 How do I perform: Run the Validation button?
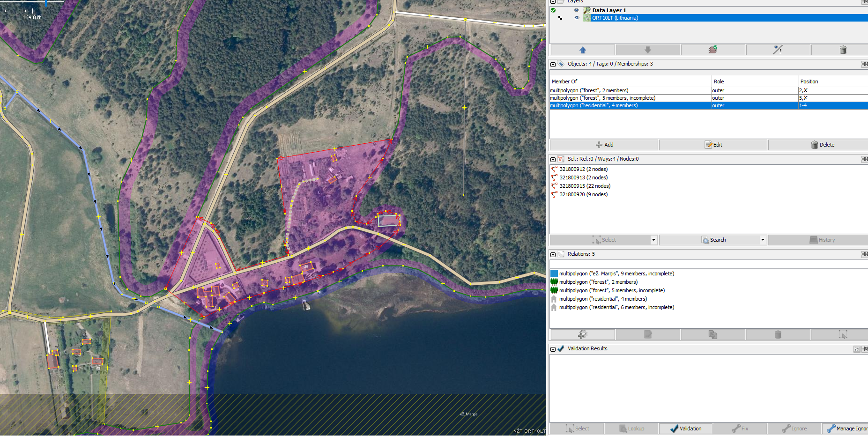pos(686,429)
